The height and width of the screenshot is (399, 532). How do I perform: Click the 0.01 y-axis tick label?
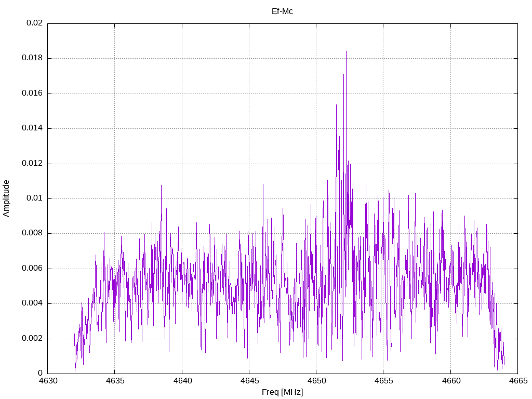(x=34, y=198)
